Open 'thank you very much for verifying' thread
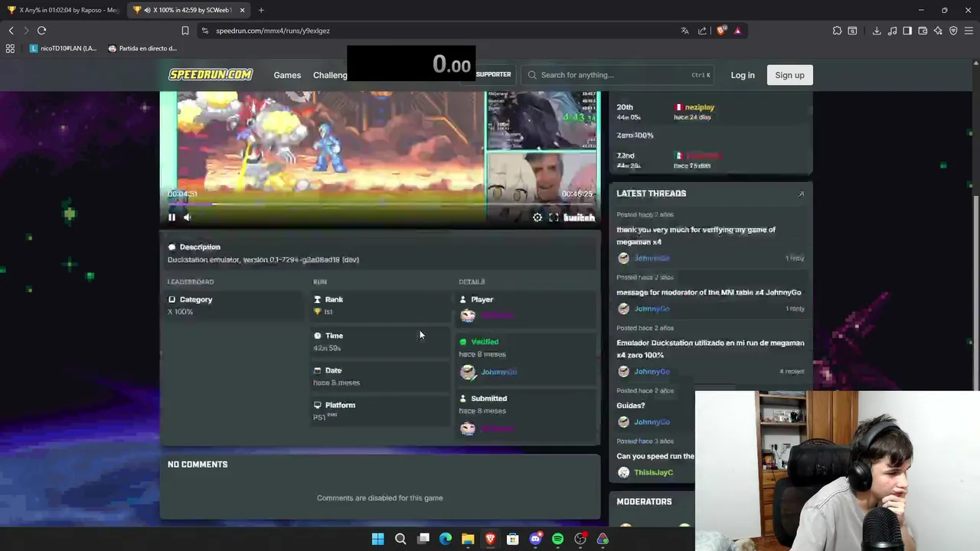The image size is (980, 551). 696,236
